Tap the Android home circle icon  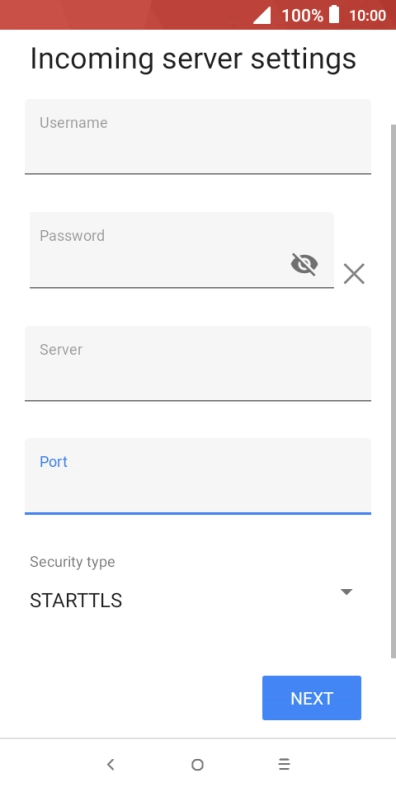(197, 765)
